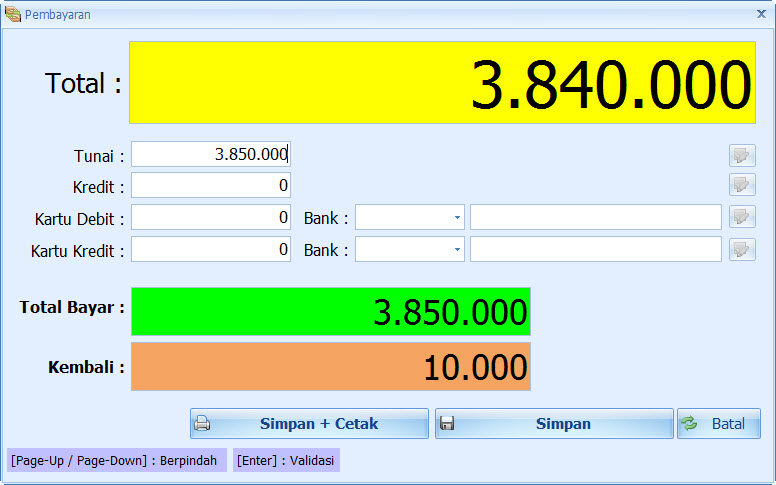
Task: Click the Kartu Kredit amount field
Action: (x=211, y=249)
